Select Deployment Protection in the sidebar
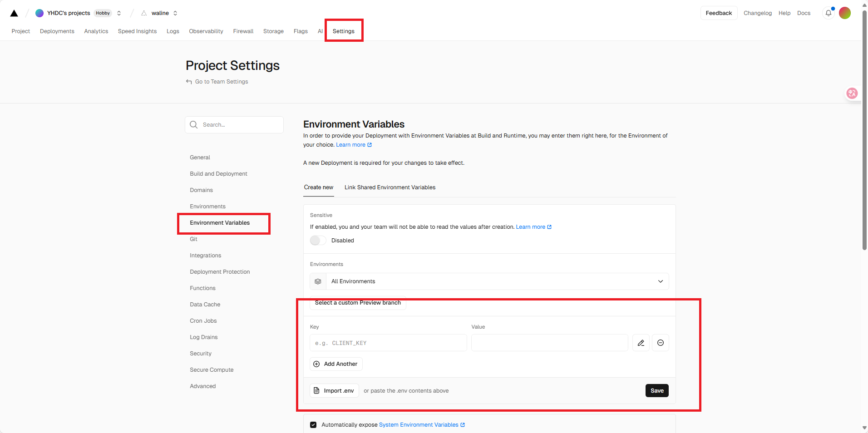This screenshot has width=868, height=433. [220, 272]
